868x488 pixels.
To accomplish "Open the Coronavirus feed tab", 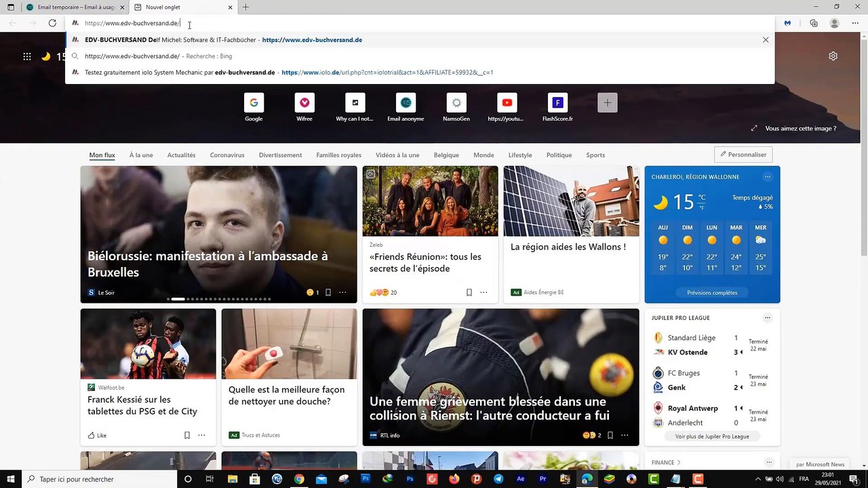I will coord(227,155).
